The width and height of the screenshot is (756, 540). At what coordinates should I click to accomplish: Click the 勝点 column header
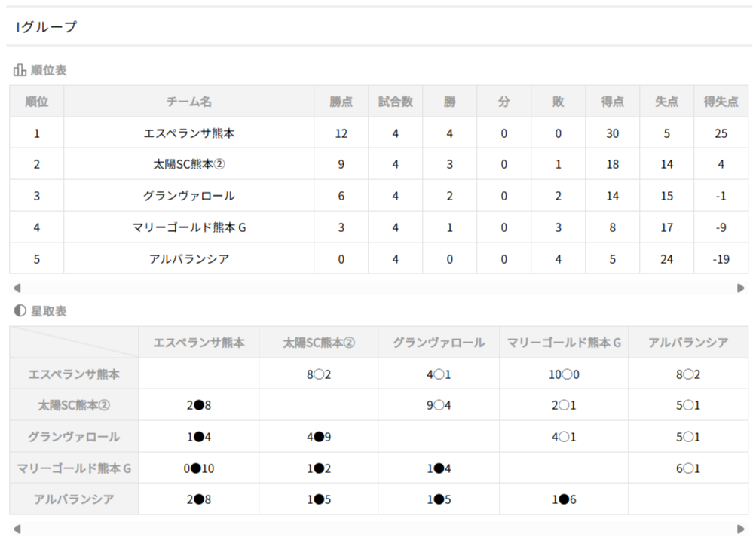pyautogui.click(x=341, y=102)
